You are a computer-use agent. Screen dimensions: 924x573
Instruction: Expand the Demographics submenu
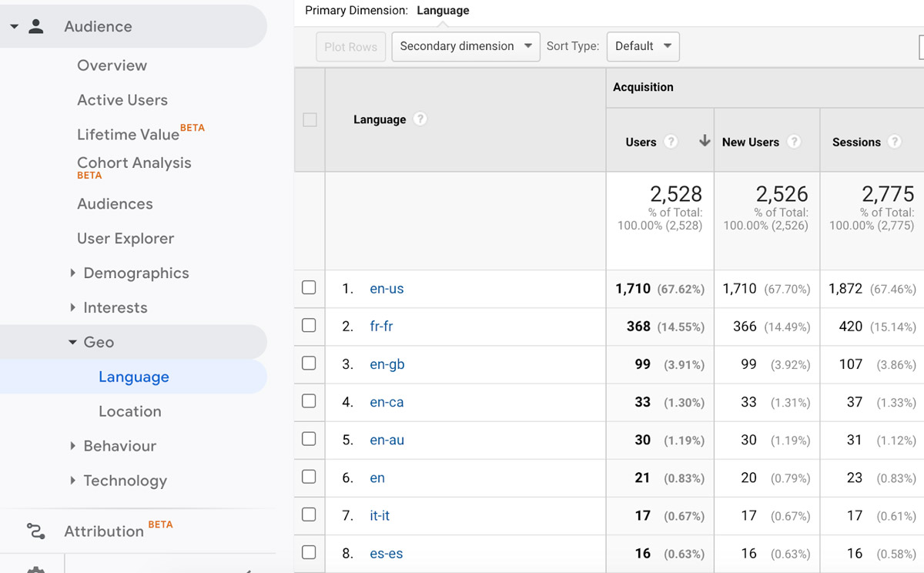tap(73, 273)
